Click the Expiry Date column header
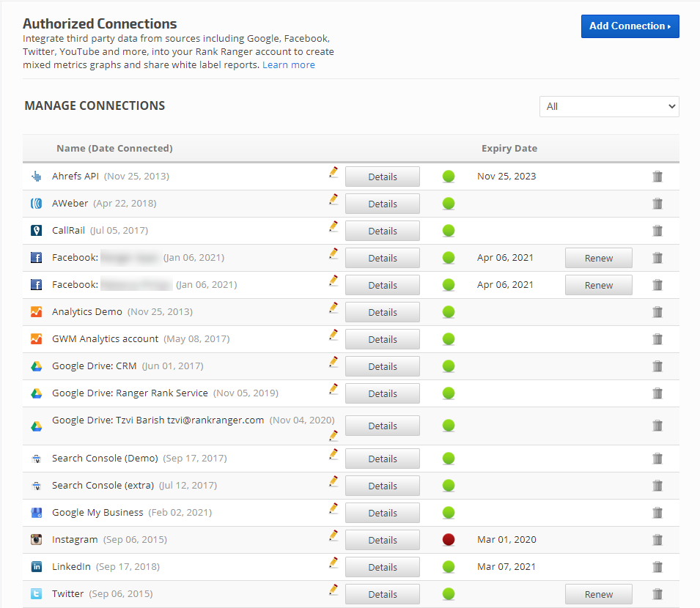This screenshot has width=700, height=608. click(x=509, y=148)
